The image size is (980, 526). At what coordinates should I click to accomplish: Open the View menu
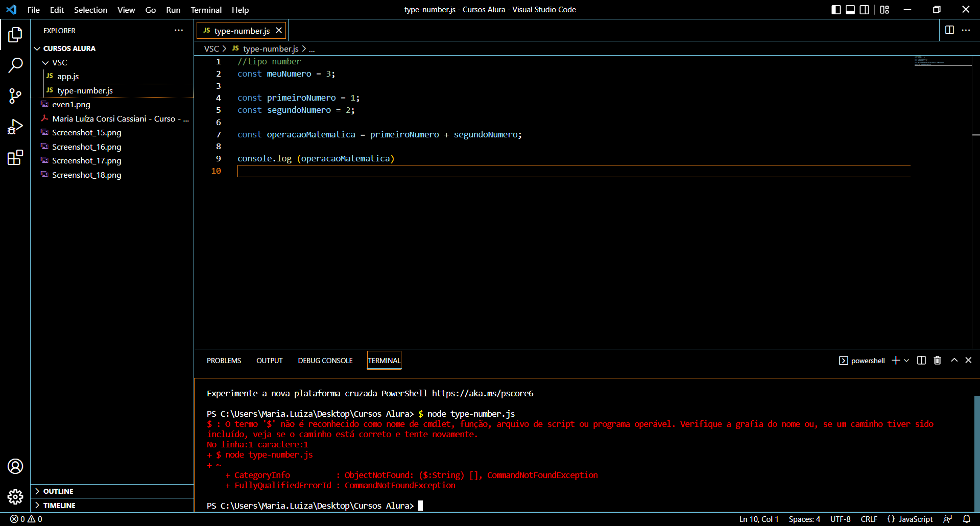click(126, 10)
